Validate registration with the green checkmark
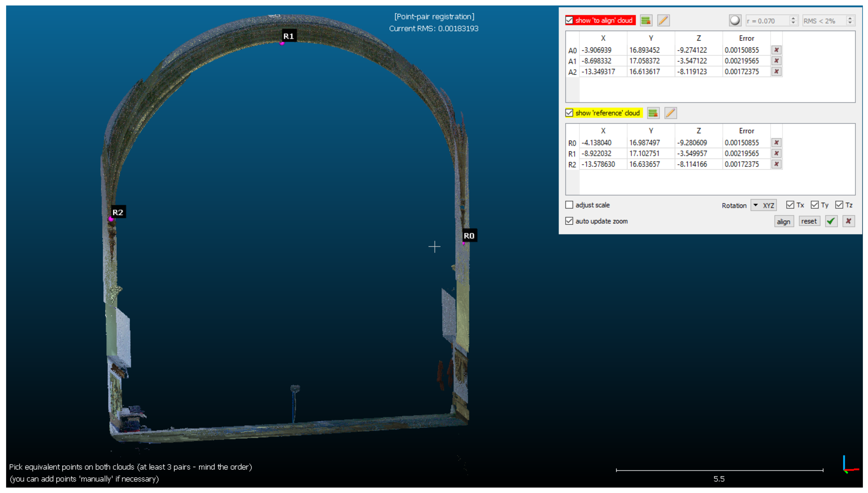Screen dimensions: 868x493 pyautogui.click(x=831, y=222)
